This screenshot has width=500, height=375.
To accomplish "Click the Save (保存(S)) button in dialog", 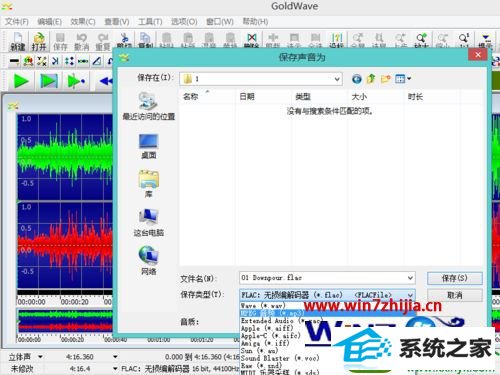I will point(455,278).
